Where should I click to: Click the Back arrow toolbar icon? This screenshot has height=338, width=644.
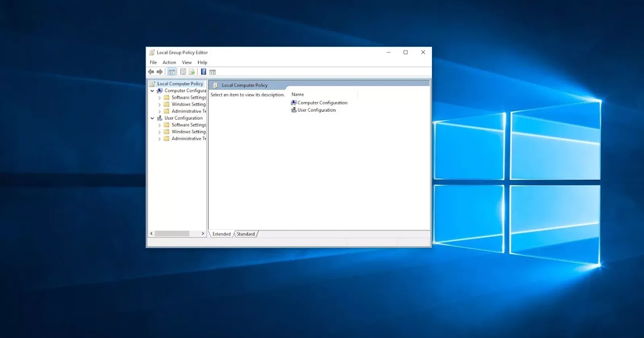[x=151, y=72]
